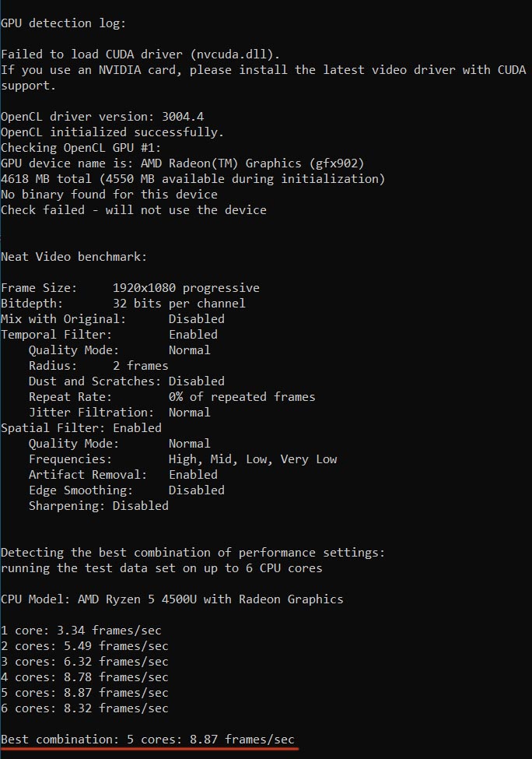Click 'Check failed - will not use the device'
Viewport: 532px width, 759px height.
tap(134, 210)
